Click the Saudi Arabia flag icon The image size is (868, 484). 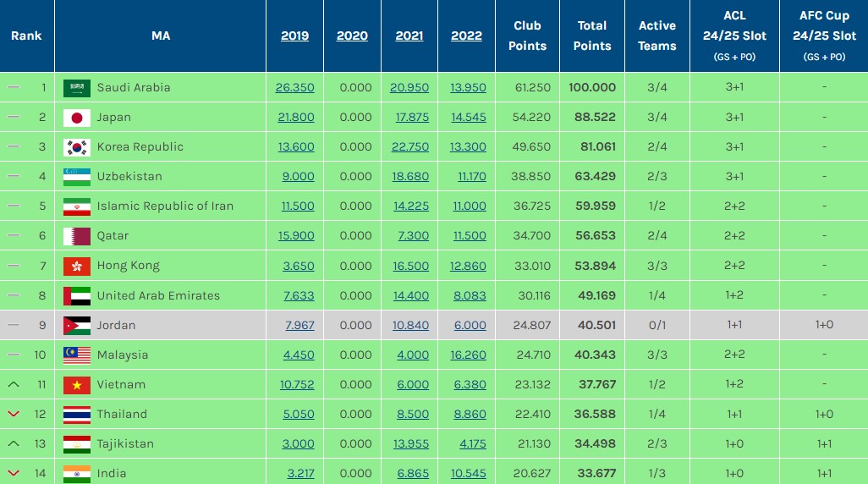(x=77, y=88)
